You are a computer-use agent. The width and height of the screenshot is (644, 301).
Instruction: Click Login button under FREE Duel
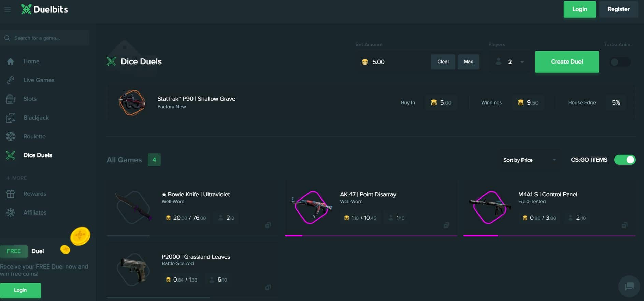20,290
